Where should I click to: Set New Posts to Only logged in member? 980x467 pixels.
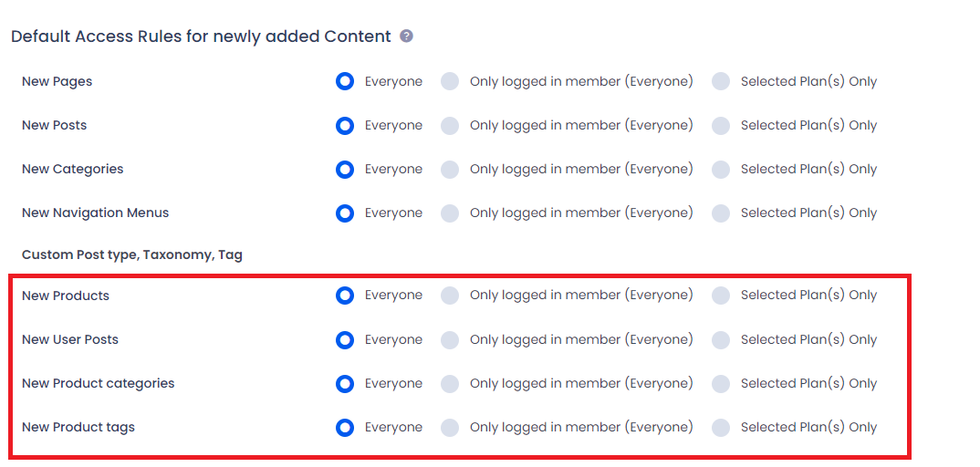(x=450, y=125)
